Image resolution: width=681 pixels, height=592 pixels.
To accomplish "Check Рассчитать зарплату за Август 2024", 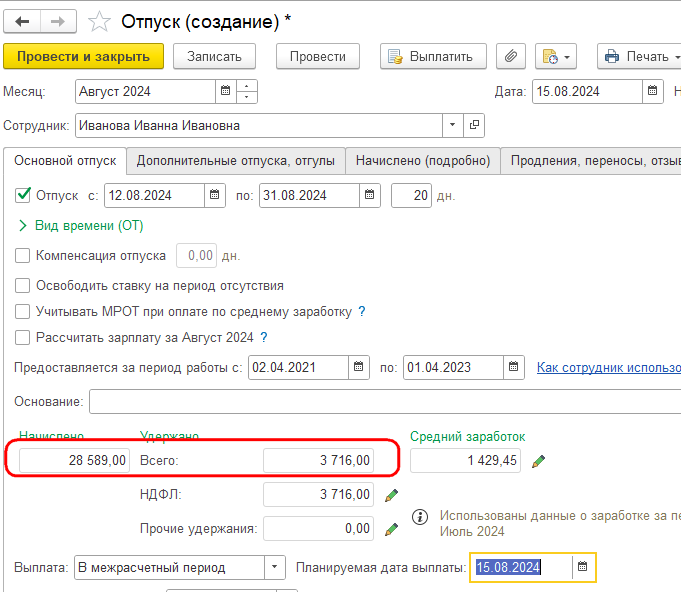I will pyautogui.click(x=23, y=337).
